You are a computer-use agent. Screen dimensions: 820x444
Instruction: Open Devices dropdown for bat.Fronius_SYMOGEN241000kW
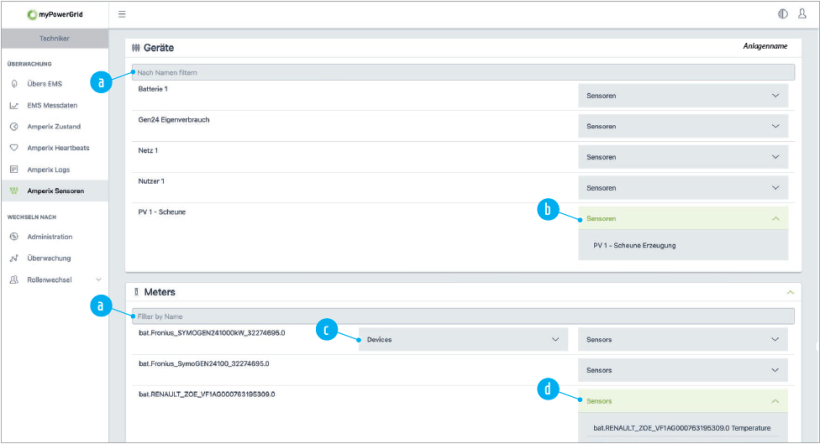point(462,340)
